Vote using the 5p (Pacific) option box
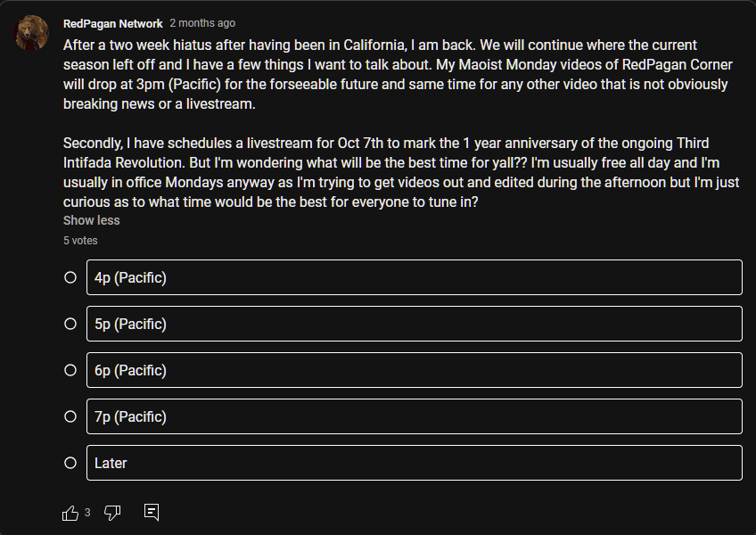Viewport: 756px width, 535px height. pyautogui.click(x=414, y=324)
